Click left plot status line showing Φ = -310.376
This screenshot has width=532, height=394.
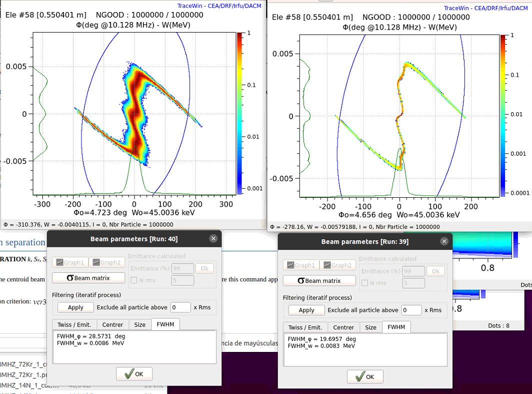pos(88,224)
